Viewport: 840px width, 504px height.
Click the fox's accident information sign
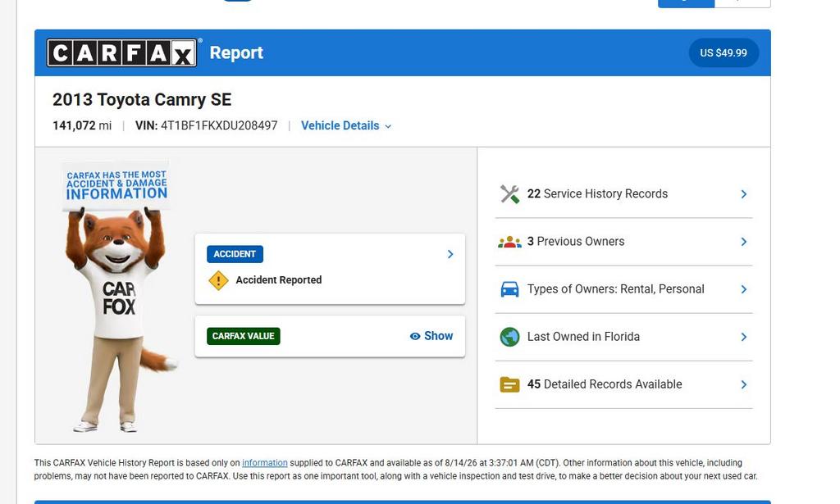pos(116,185)
